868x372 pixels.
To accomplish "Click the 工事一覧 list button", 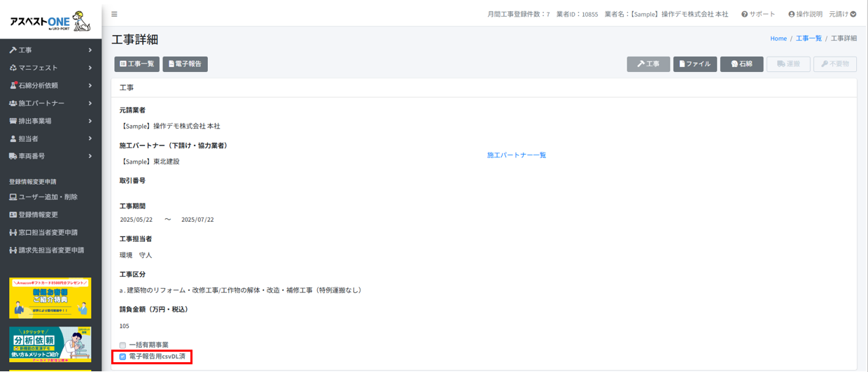I will tap(136, 64).
